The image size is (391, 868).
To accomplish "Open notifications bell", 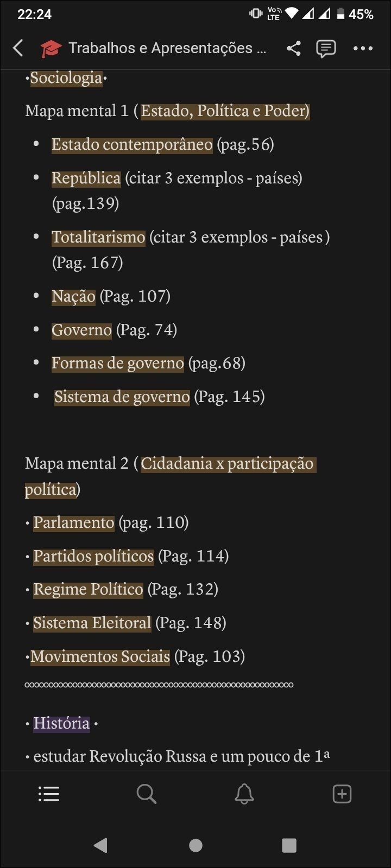I will point(244,794).
